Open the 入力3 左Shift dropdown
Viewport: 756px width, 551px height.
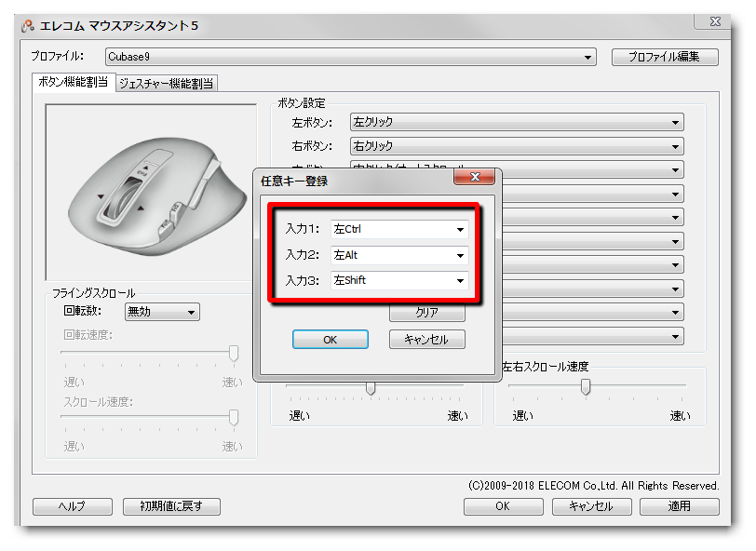[x=399, y=280]
